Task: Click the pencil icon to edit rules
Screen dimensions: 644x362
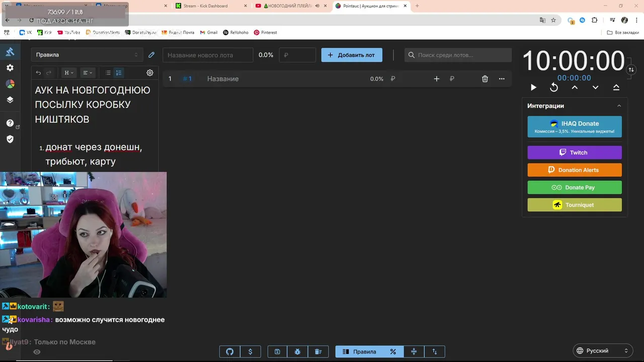Action: click(x=151, y=55)
